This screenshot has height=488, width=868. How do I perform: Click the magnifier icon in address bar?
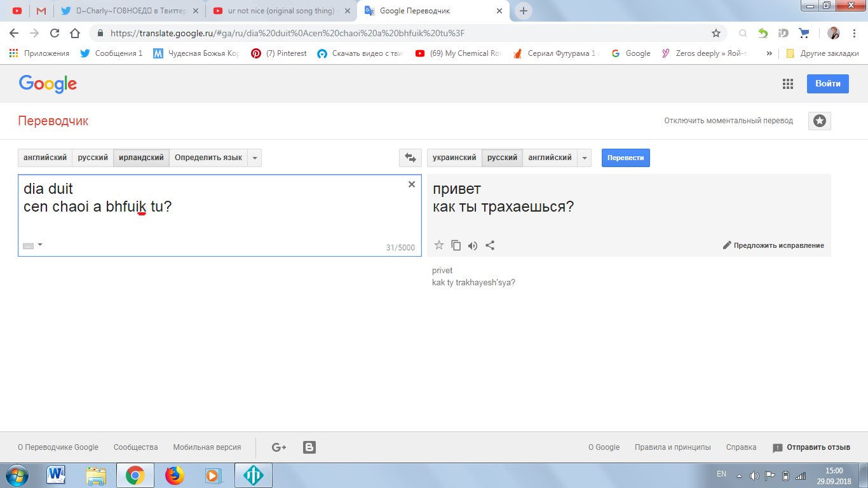pos(743,33)
